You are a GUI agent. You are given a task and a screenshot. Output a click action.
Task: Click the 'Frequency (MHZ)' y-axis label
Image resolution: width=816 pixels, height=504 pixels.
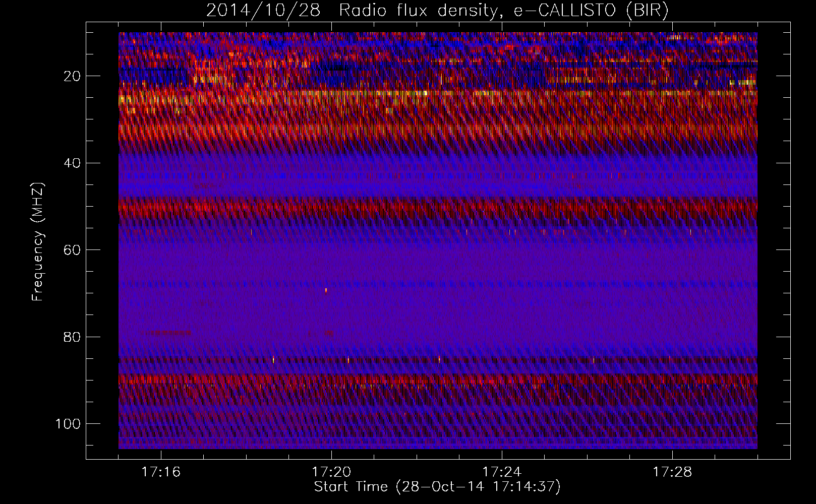(x=38, y=242)
